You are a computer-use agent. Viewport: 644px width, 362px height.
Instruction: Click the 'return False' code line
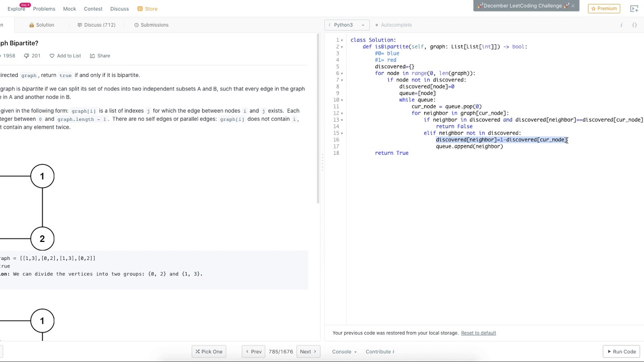[x=454, y=126]
